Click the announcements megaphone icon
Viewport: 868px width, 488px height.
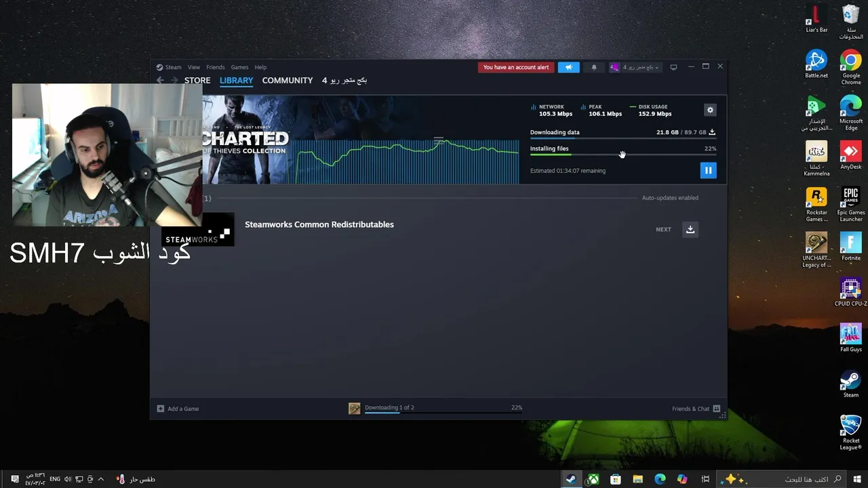point(568,67)
